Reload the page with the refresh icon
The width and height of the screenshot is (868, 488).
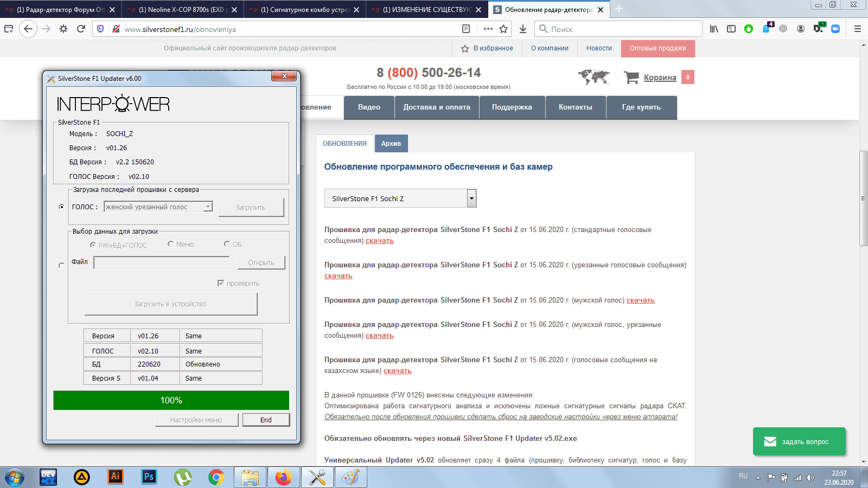81,29
